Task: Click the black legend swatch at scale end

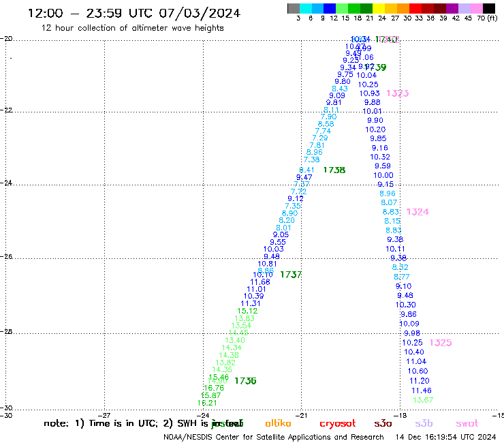Action: pos(489,8)
